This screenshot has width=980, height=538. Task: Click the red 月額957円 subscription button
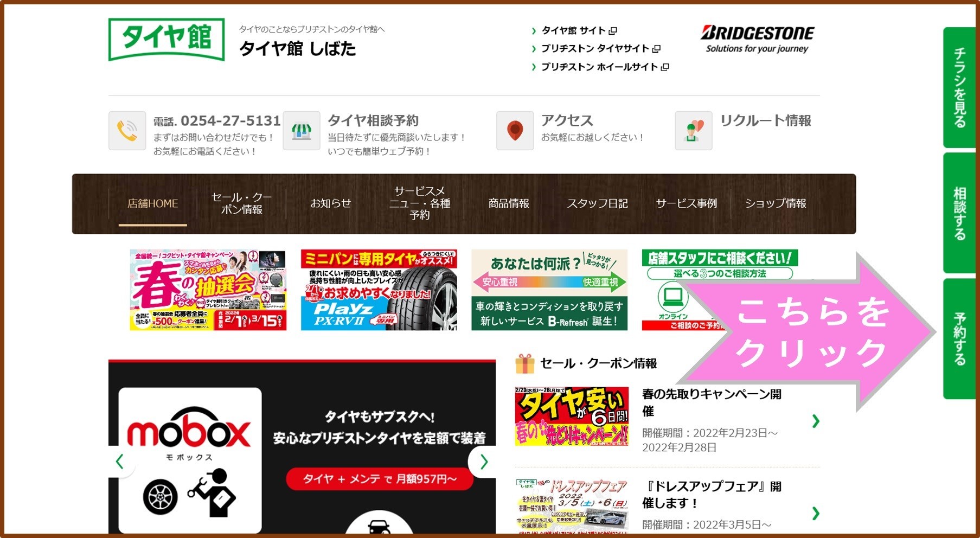(379, 478)
